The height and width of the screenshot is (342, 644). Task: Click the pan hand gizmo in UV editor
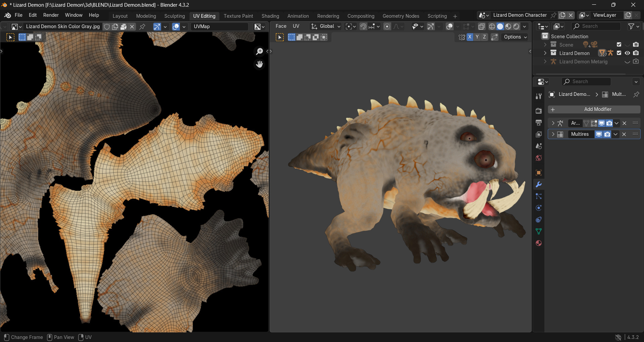tap(259, 64)
